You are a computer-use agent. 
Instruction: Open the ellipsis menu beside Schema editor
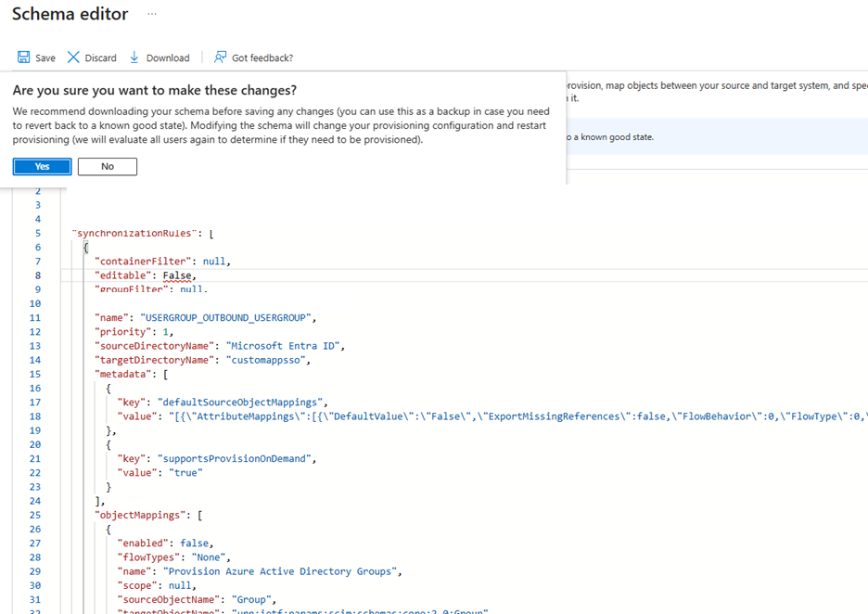[152, 14]
